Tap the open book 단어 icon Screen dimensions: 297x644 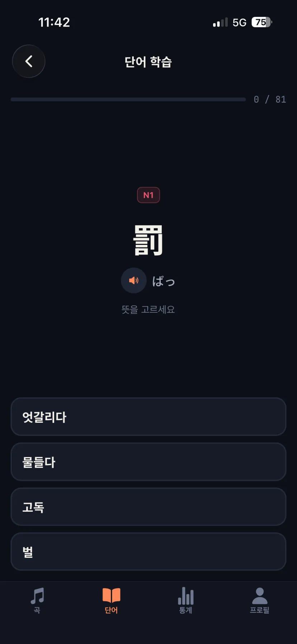pos(111,596)
